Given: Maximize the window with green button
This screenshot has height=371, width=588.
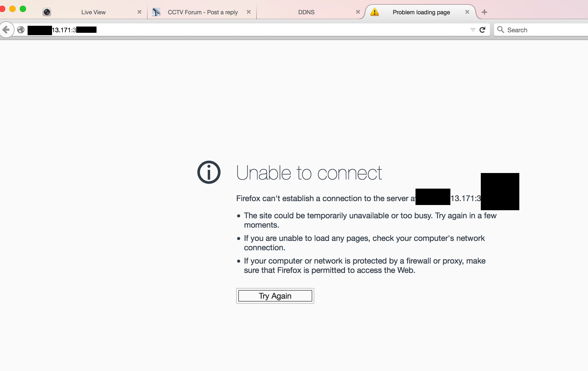Looking at the screenshot, I should (x=23, y=9).
